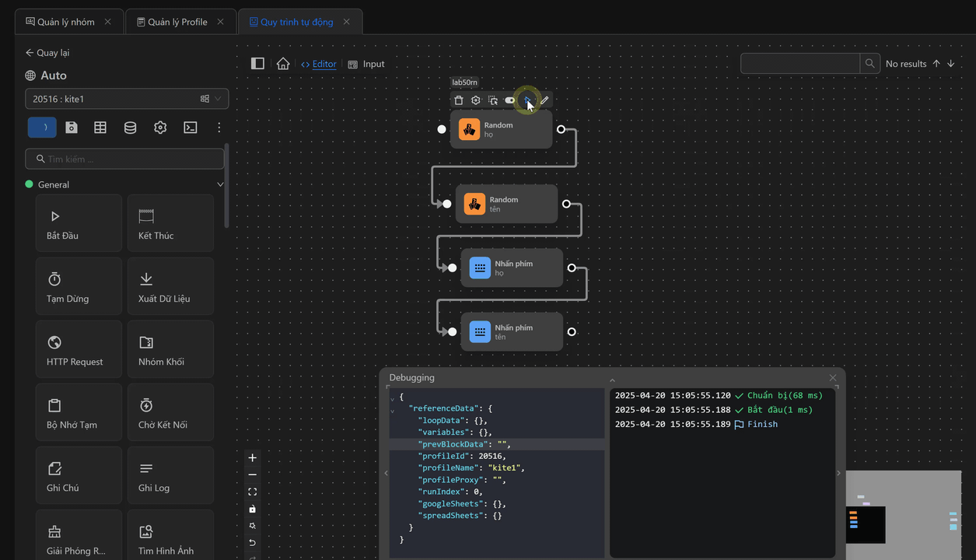Image resolution: width=976 pixels, height=560 pixels.
Task: Click the home icon in editor toolbar
Action: (x=283, y=64)
